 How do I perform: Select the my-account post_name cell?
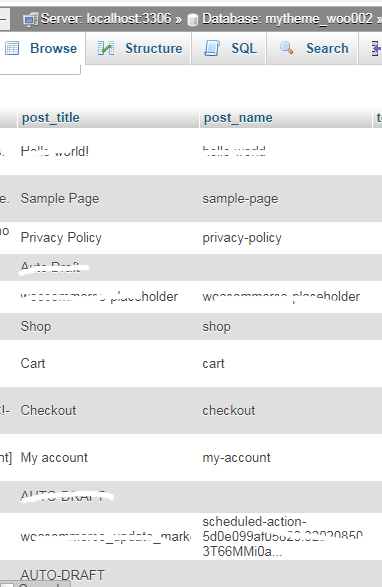[x=286, y=457]
